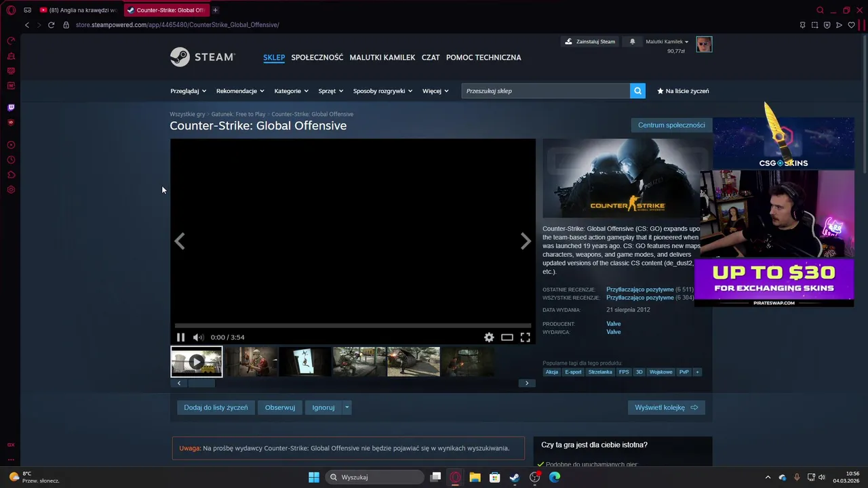Open video settings gear in player
The image size is (868, 488).
click(489, 337)
